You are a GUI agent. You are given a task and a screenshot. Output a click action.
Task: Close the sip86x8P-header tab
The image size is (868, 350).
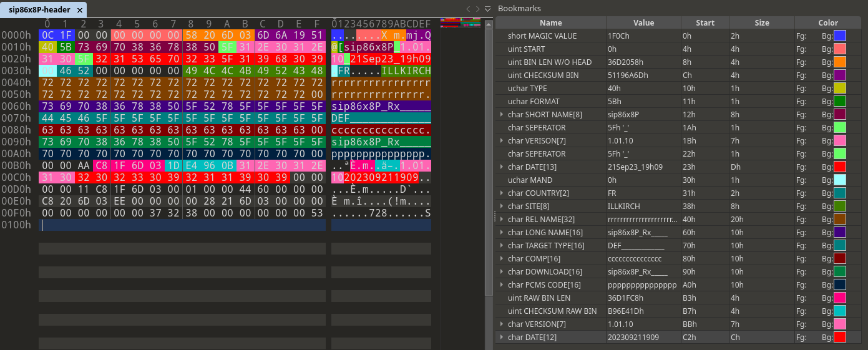pyautogui.click(x=79, y=9)
